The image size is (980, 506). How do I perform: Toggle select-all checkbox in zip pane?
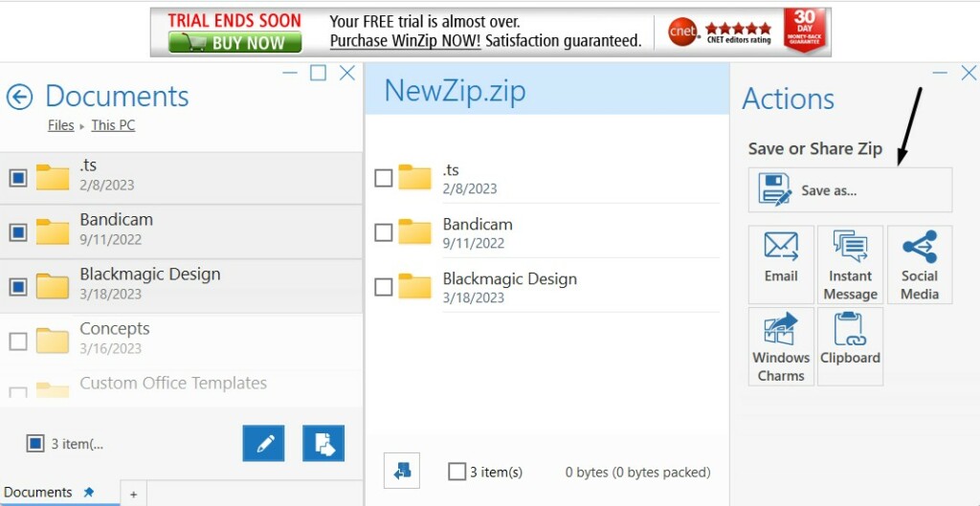click(457, 472)
